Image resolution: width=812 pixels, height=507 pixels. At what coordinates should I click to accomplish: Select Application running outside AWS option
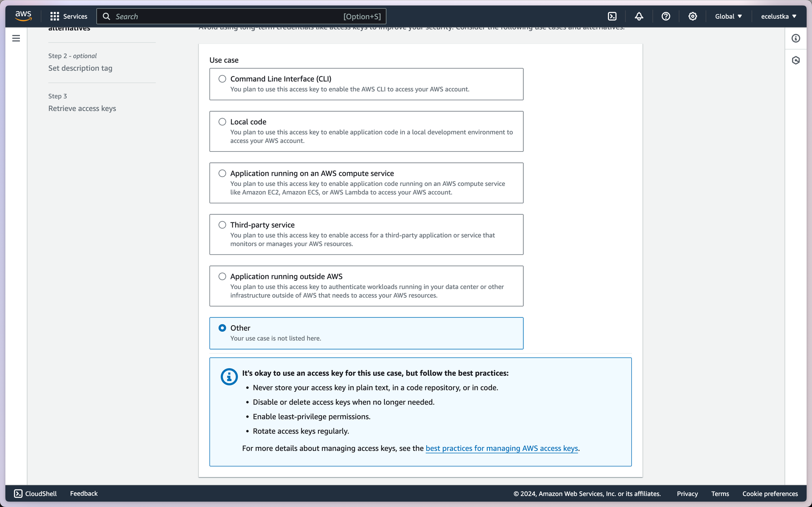pyautogui.click(x=222, y=276)
